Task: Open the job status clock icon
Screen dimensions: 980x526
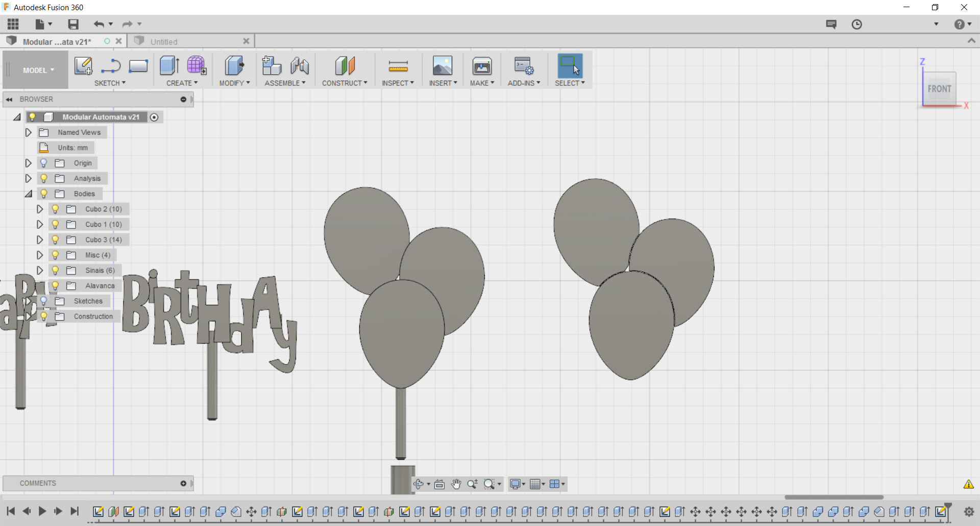Action: tap(857, 25)
